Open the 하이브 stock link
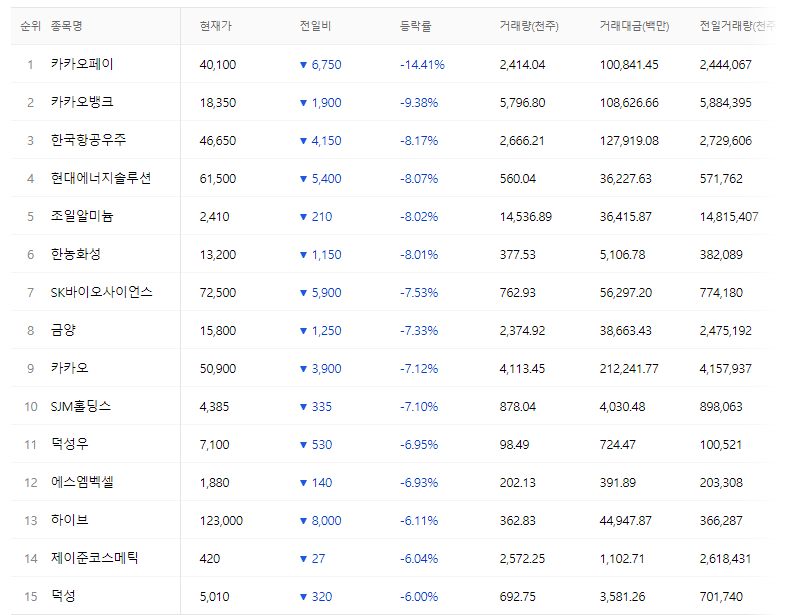788x615 pixels. coord(69,520)
